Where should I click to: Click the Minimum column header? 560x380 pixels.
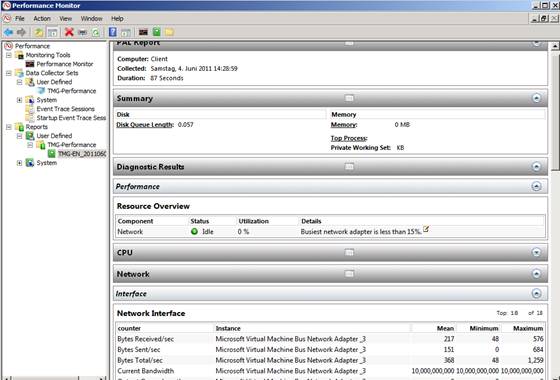coord(484,328)
